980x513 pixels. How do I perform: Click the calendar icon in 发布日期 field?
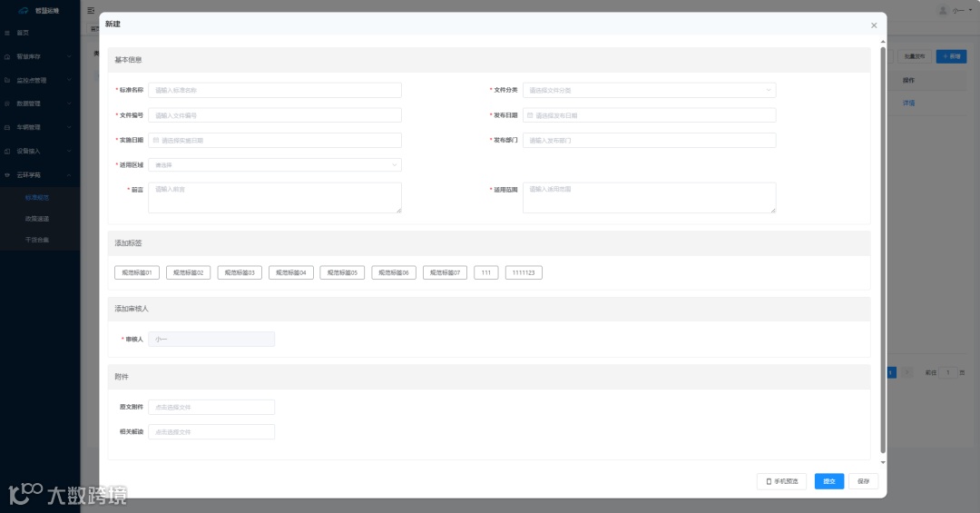(x=530, y=115)
